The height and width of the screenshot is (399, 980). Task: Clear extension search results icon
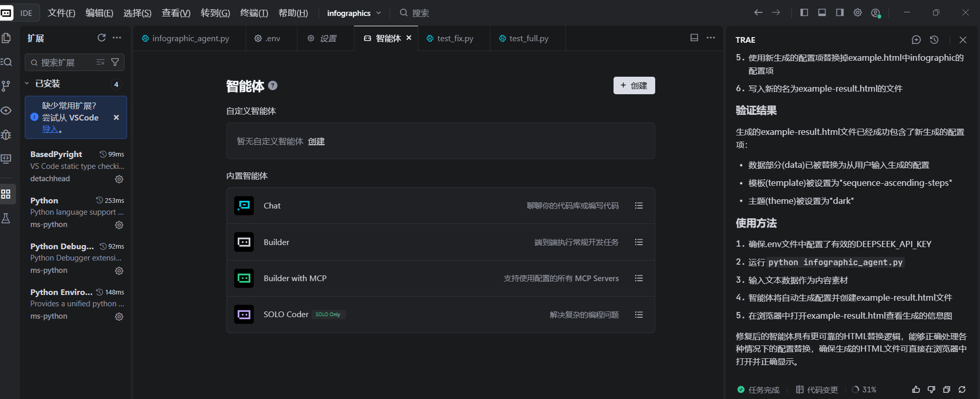100,62
